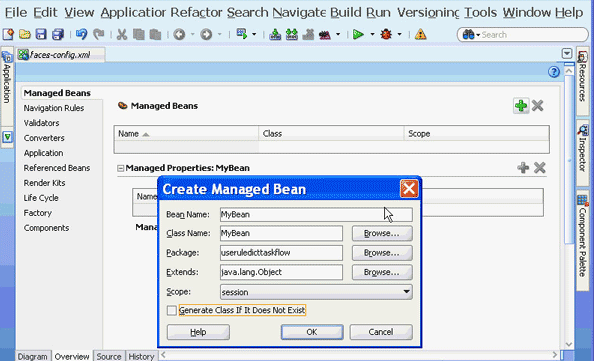This screenshot has width=594, height=361.
Task: Open the search options dropdown arrow
Action: point(478,35)
